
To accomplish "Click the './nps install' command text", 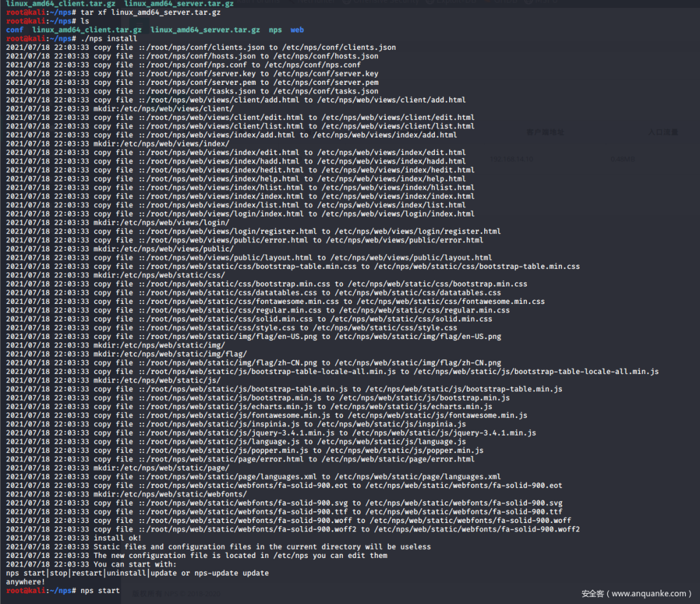I will click(108, 38).
